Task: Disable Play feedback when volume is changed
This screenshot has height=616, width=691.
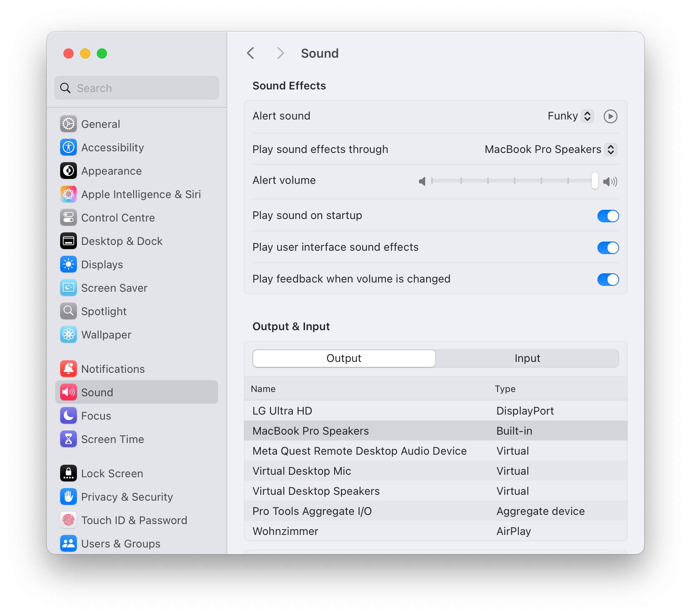Action: coord(608,279)
